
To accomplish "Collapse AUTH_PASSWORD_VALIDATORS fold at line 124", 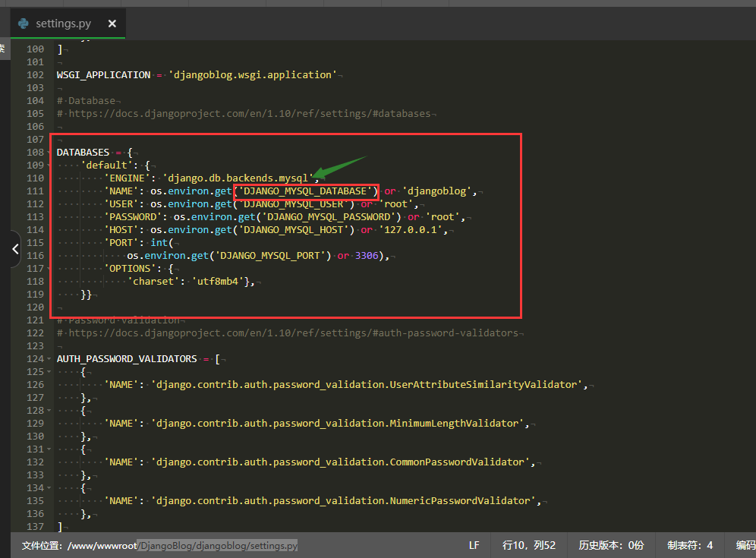I will click(x=49, y=359).
